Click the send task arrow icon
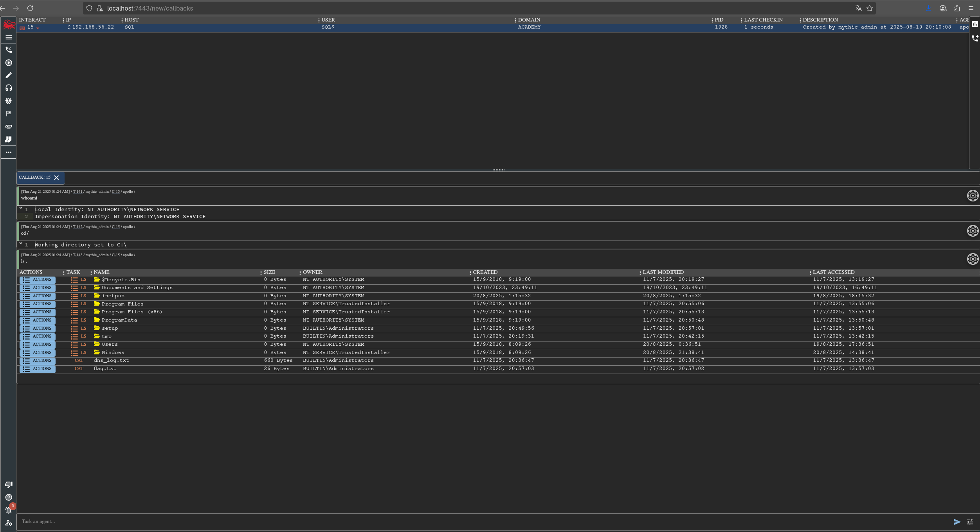This screenshot has height=532, width=980. [957, 522]
